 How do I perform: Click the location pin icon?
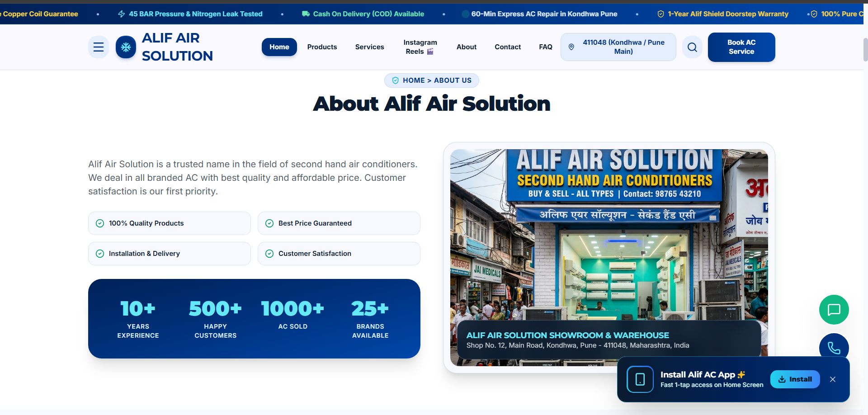point(571,47)
